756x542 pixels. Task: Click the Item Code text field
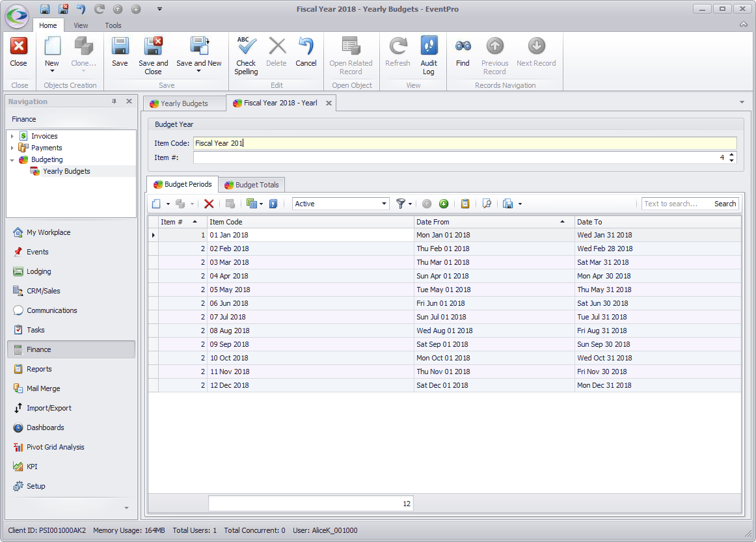465,143
